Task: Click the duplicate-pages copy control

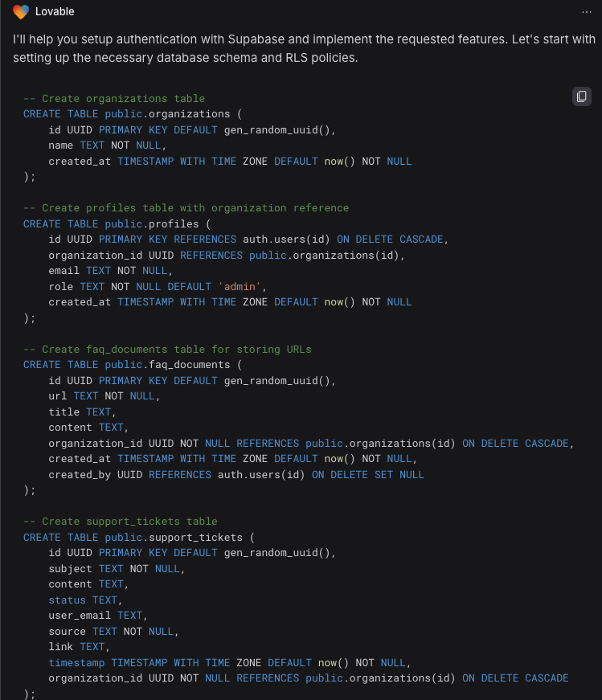Action: point(581,96)
